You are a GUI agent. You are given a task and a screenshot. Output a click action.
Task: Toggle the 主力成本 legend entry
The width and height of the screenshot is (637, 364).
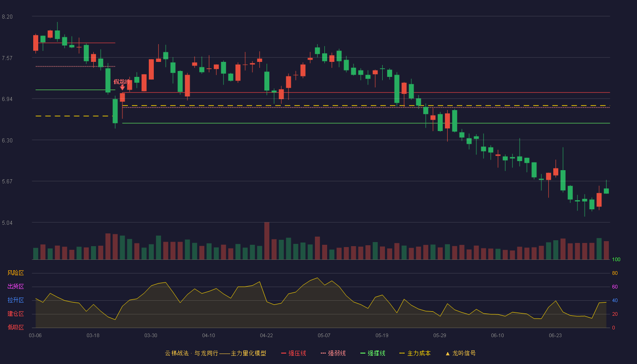(x=415, y=353)
